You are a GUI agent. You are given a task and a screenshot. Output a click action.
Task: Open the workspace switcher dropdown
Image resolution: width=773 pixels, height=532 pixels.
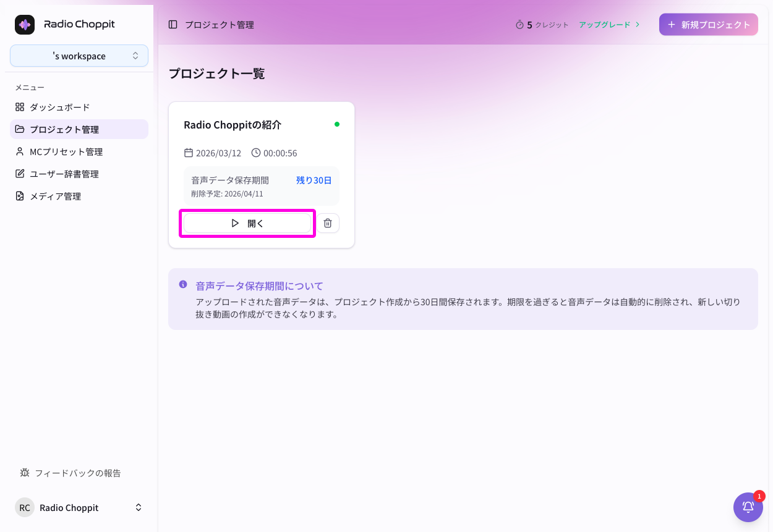(x=79, y=56)
